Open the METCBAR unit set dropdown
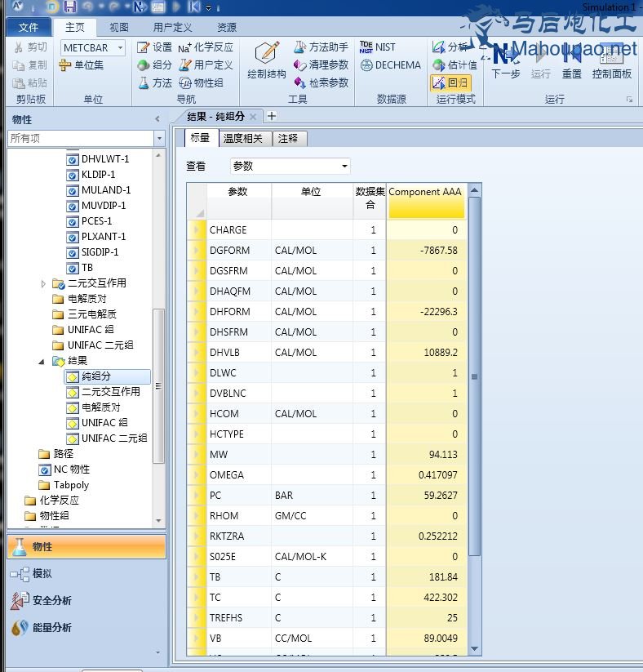Image resolution: width=643 pixels, height=672 pixels. point(120,48)
